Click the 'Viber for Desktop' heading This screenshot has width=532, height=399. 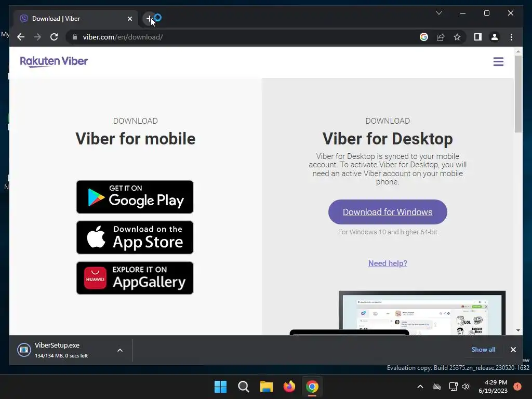[x=388, y=138]
